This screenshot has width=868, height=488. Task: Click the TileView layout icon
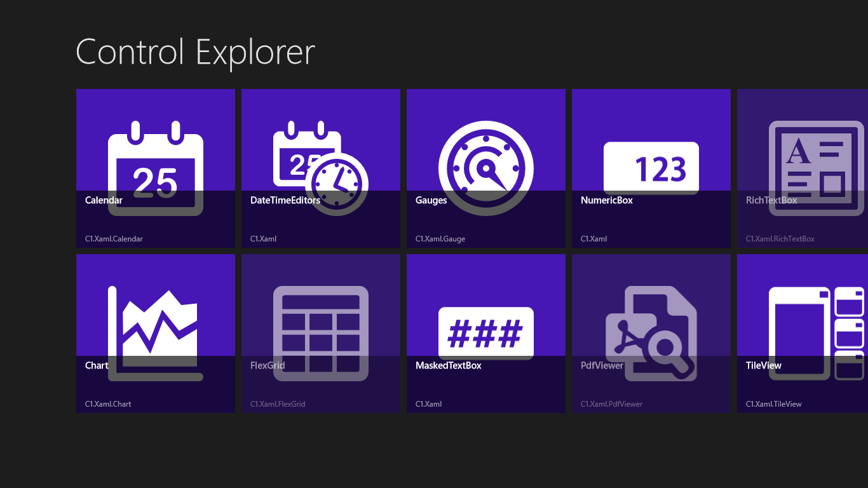coord(817,334)
